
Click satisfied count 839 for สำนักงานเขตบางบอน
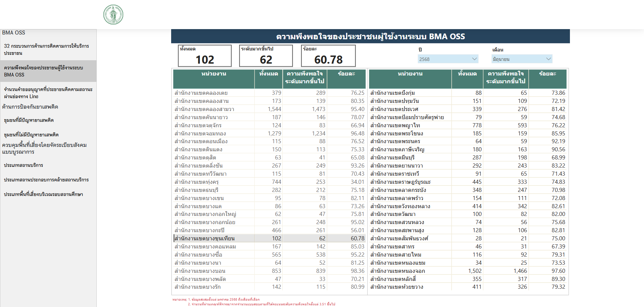coord(321,271)
